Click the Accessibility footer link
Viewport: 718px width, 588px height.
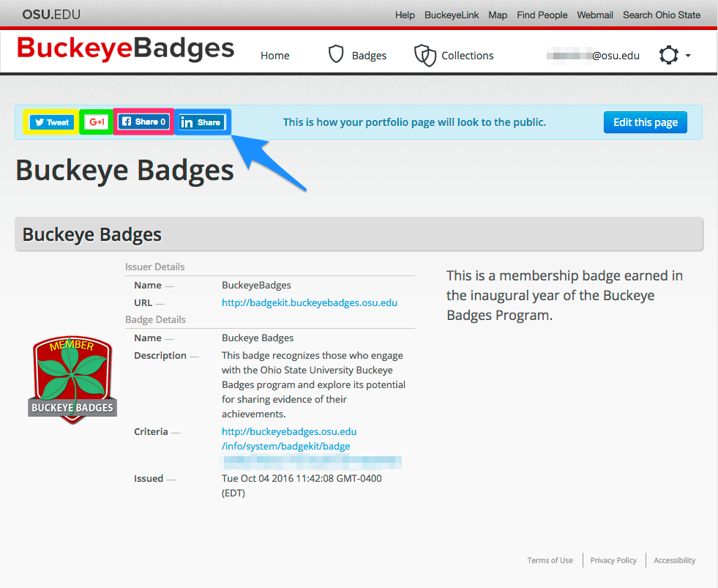point(674,560)
